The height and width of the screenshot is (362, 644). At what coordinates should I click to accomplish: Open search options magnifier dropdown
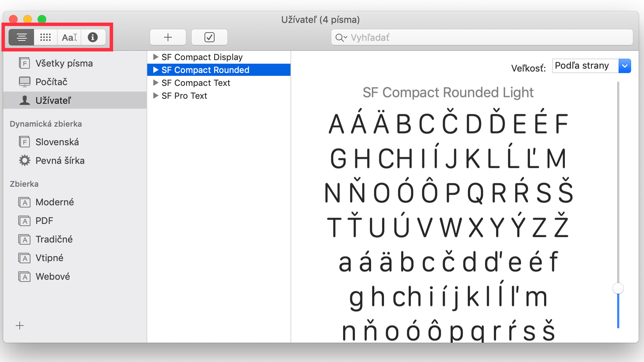click(x=341, y=38)
